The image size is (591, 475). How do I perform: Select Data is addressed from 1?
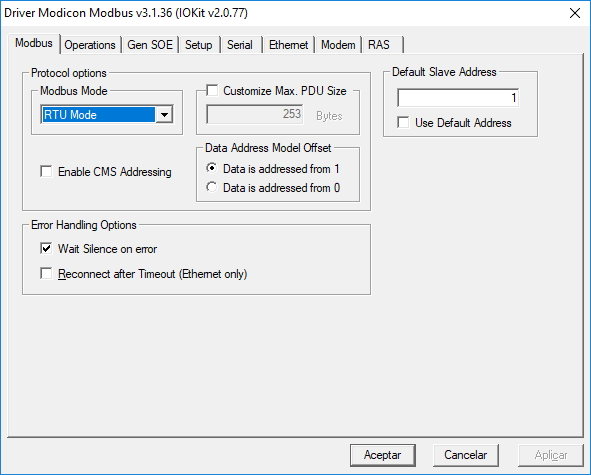[x=212, y=168]
